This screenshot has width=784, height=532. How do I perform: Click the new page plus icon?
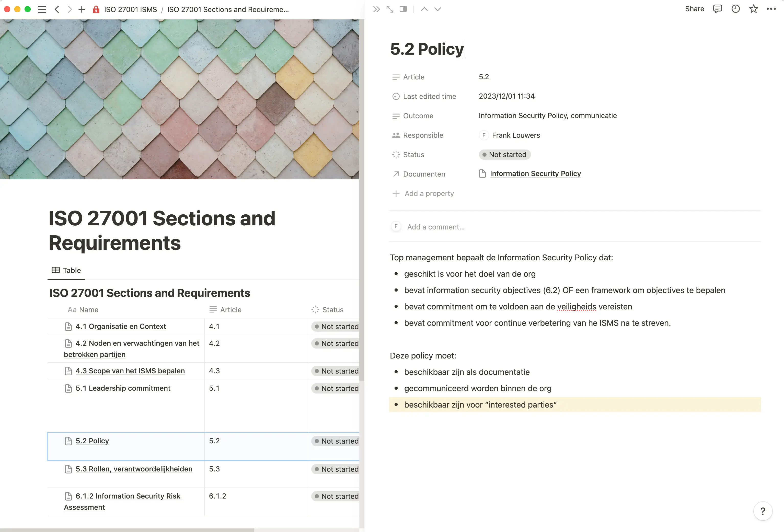tap(82, 9)
